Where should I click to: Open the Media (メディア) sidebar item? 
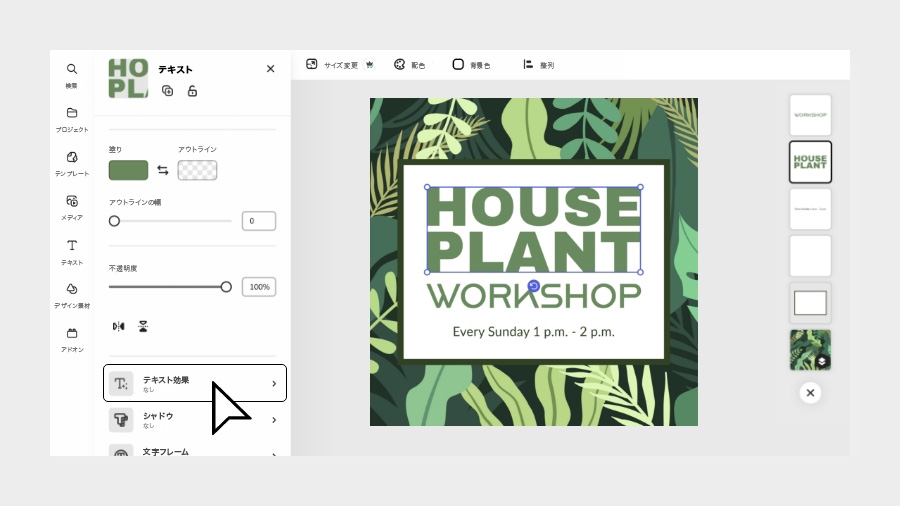coord(72,208)
